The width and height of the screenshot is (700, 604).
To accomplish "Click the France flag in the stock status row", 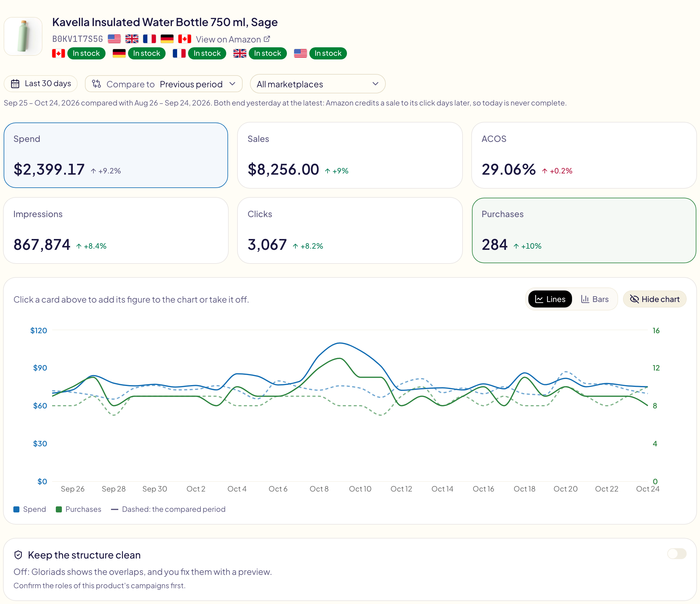I will pyautogui.click(x=179, y=53).
